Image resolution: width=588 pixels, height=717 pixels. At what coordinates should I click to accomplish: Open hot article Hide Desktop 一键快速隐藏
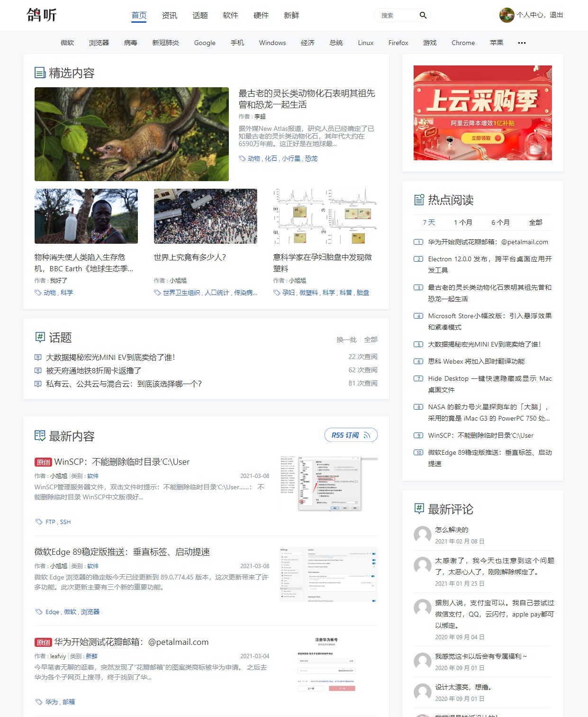pos(490,384)
